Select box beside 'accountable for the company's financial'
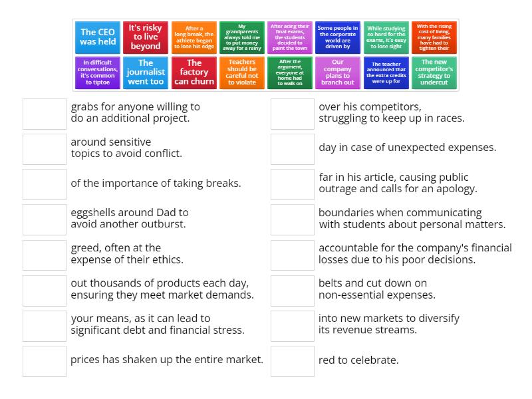Viewport: 532px width, 399px height. click(293, 255)
